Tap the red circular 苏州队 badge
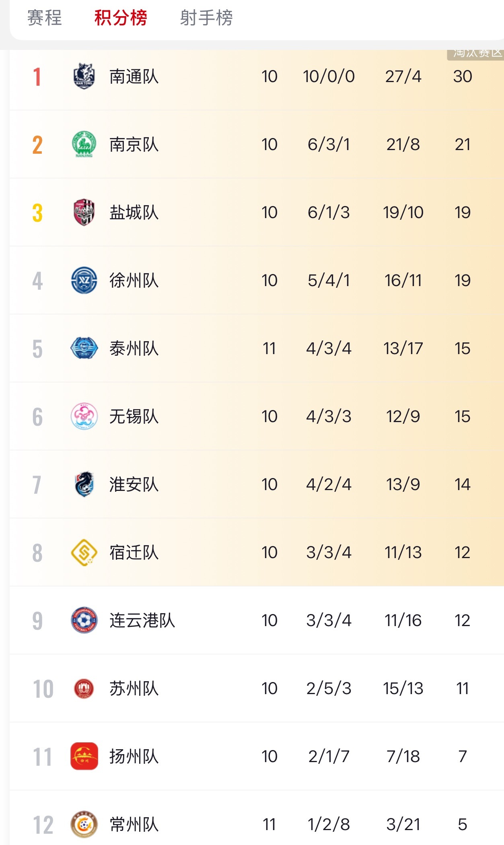The height and width of the screenshot is (845, 504). click(84, 688)
